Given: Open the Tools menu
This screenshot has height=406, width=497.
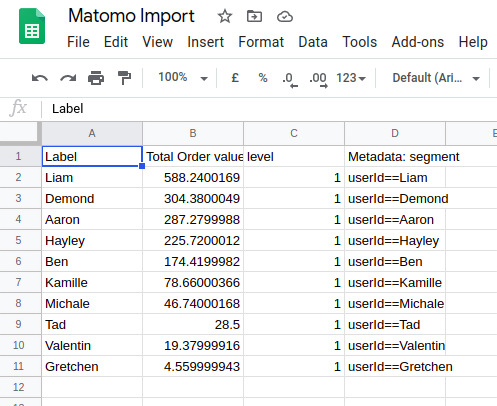Looking at the screenshot, I should coord(359,42).
